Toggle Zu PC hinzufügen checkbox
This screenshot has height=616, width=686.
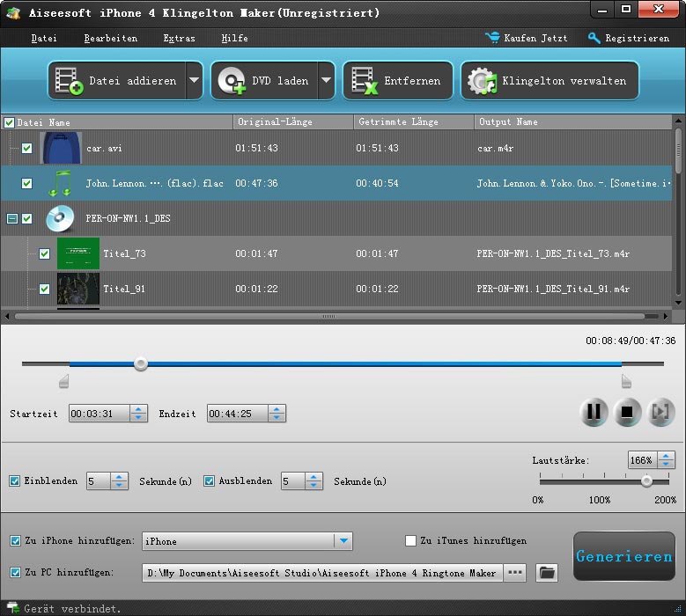[15, 572]
